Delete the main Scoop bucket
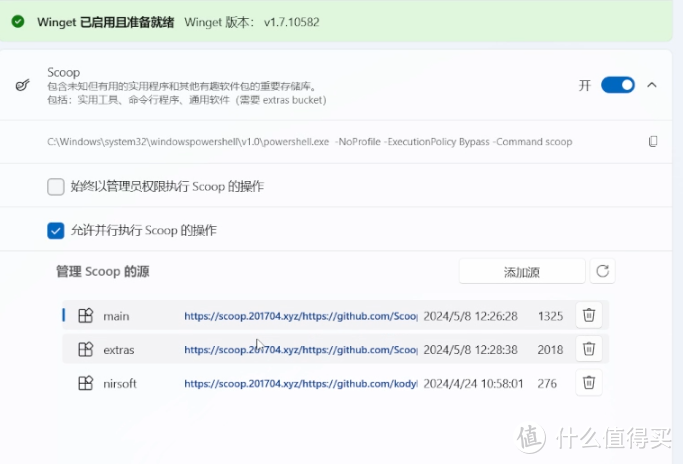The height and width of the screenshot is (464, 683). click(588, 315)
